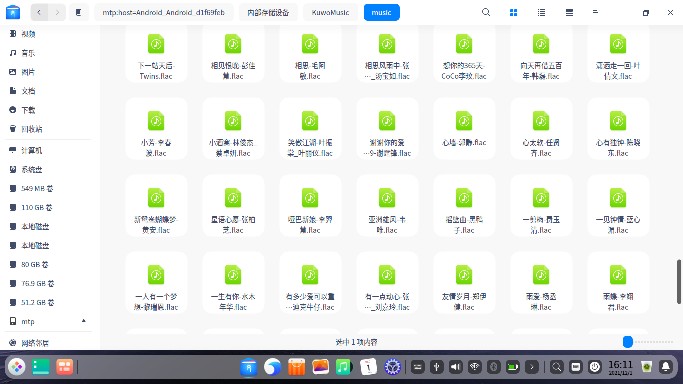Image resolution: width=683 pixels, height=384 pixels.
Task: Select the Twins.flac music file
Action: (156, 53)
